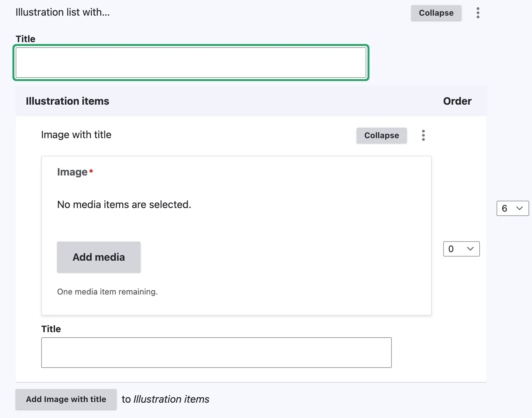Click the 'No media items are selected.' message

tap(124, 205)
